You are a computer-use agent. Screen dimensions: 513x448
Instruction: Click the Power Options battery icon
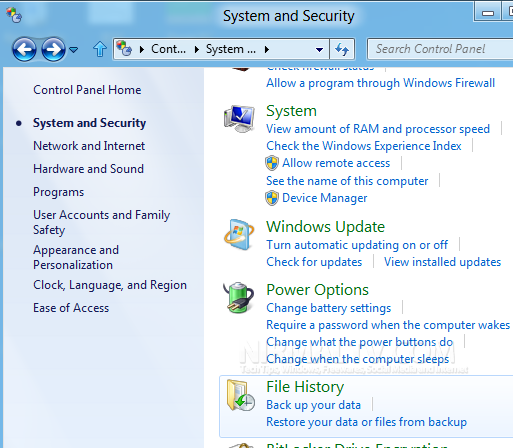pos(239,298)
